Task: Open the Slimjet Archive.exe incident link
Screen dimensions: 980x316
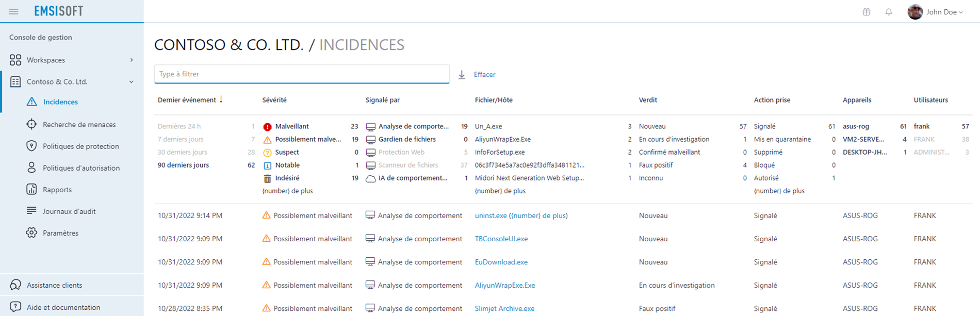Action: click(x=504, y=308)
